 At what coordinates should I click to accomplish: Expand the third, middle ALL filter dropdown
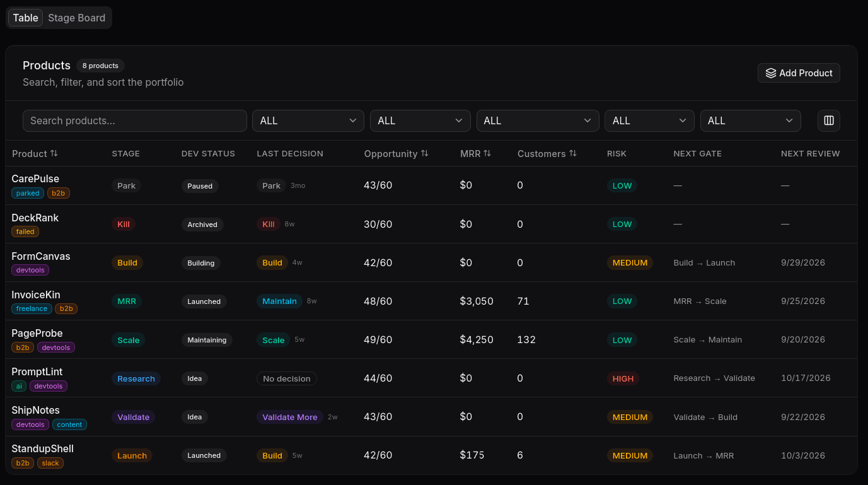538,120
